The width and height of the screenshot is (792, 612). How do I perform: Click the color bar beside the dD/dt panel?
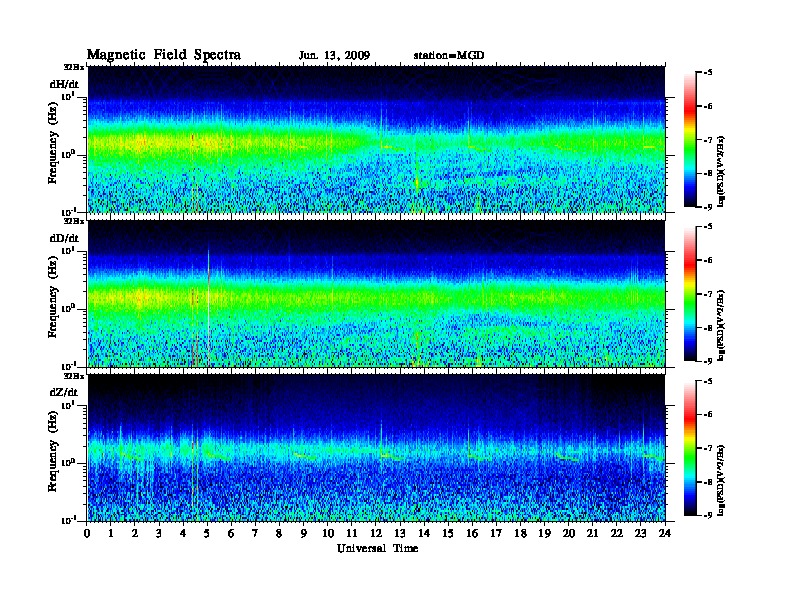click(690, 293)
